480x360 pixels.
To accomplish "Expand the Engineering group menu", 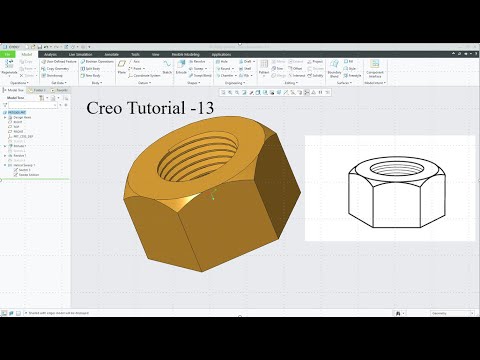I will [x=235, y=83].
